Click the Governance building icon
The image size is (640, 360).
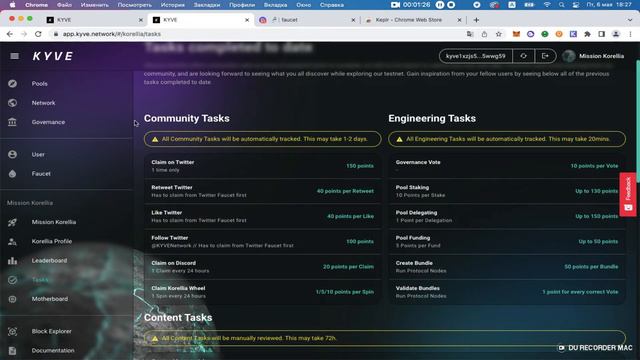(x=13, y=122)
